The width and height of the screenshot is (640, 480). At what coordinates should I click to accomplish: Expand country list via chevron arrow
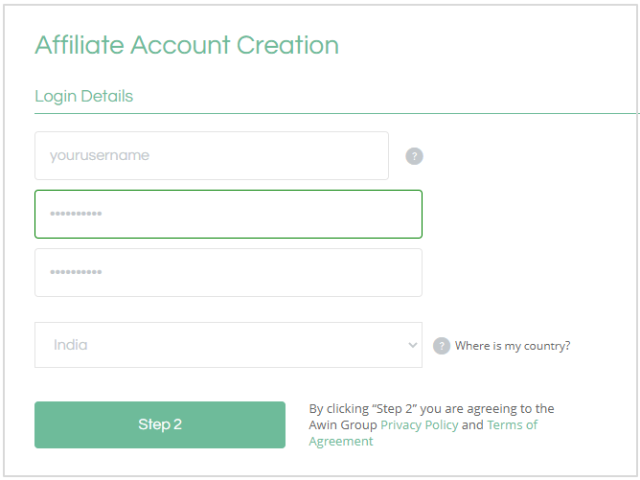pos(413,345)
